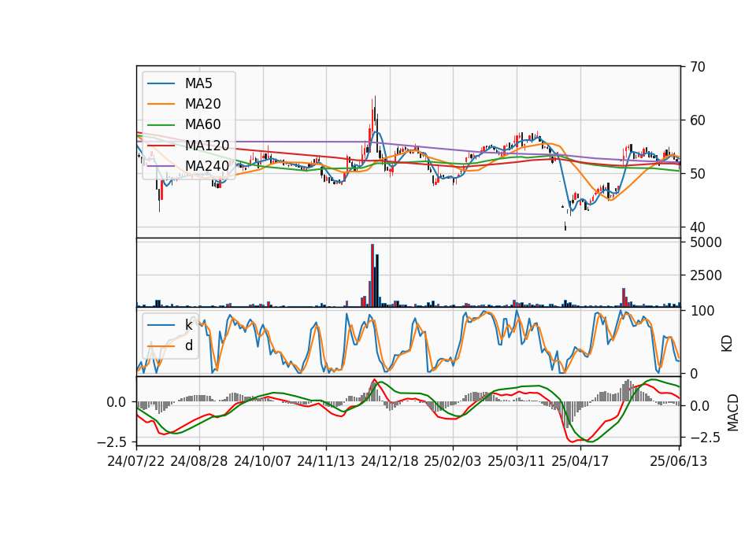Click the KD axis title
This screenshot has height=543, width=756.
click(727, 344)
